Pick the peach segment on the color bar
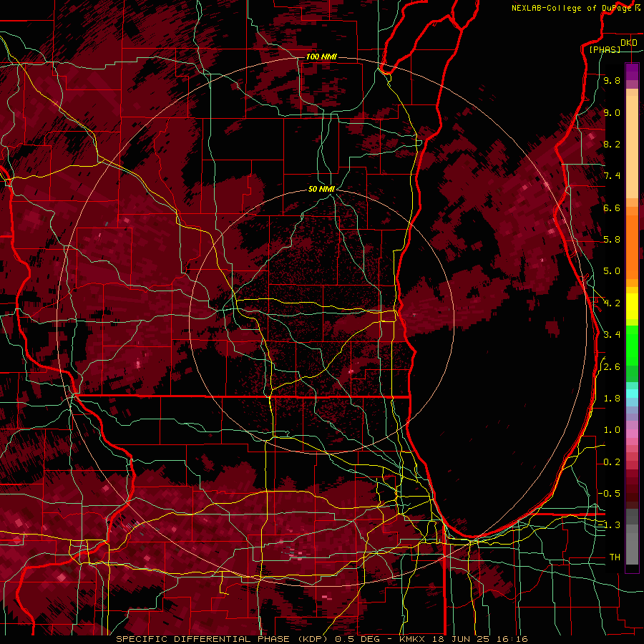Image resolution: width=644 pixels, height=644 pixels. (x=632, y=147)
